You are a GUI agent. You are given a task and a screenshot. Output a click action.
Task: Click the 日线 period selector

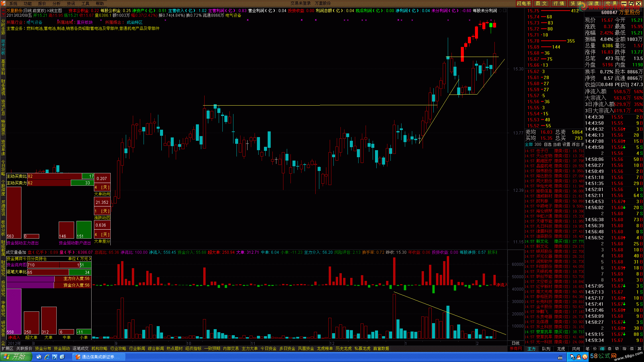click(x=515, y=343)
